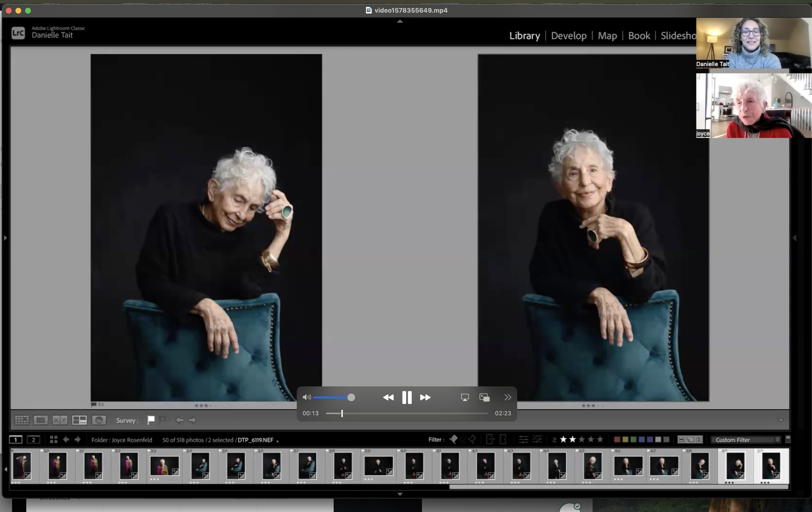The height and width of the screenshot is (512, 812).
Task: Toggle flagged filter in Filter bar
Action: click(454, 439)
